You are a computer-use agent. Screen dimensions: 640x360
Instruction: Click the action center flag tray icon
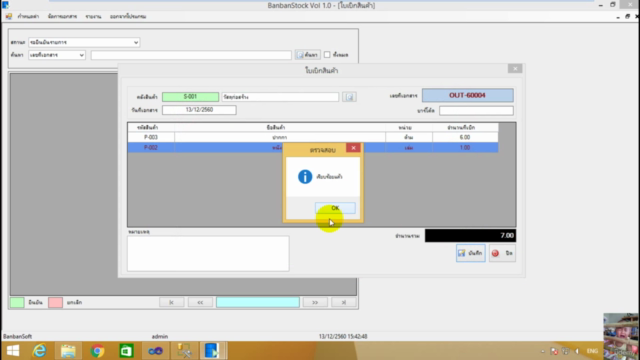[554, 351]
